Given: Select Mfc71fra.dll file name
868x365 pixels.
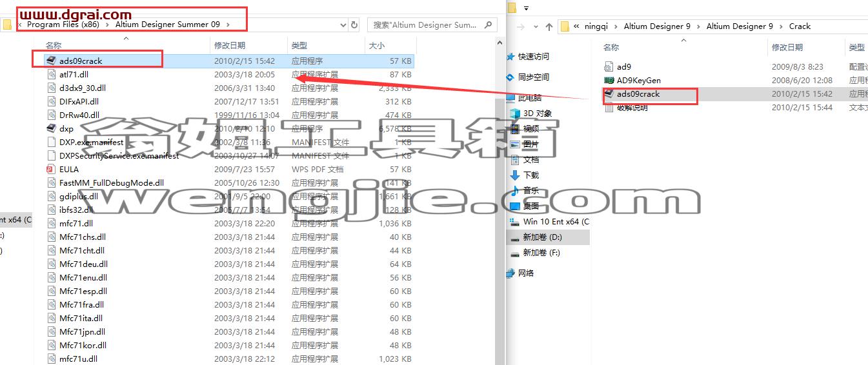Looking at the screenshot, I should click(82, 304).
